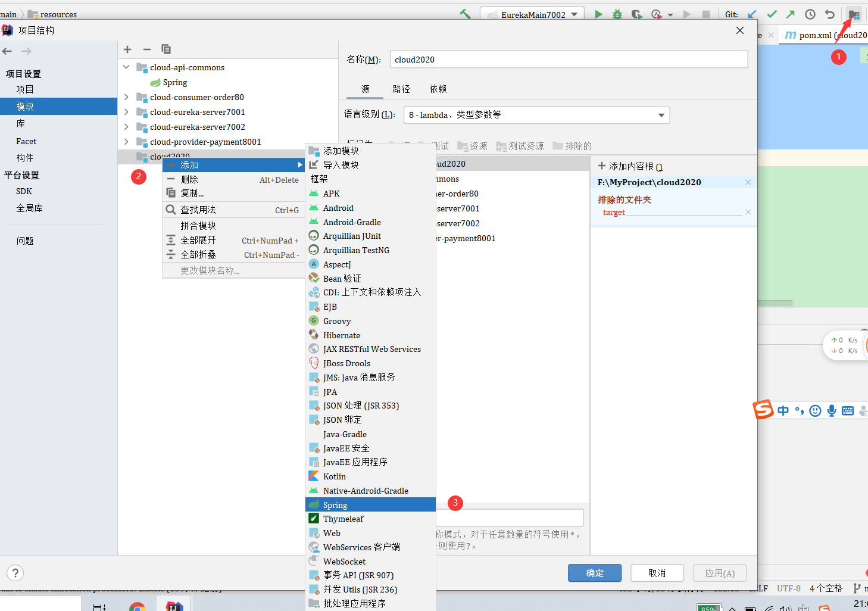The image size is (868, 611).
Task: Mark folder as 资源
Action: pyautogui.click(x=473, y=146)
